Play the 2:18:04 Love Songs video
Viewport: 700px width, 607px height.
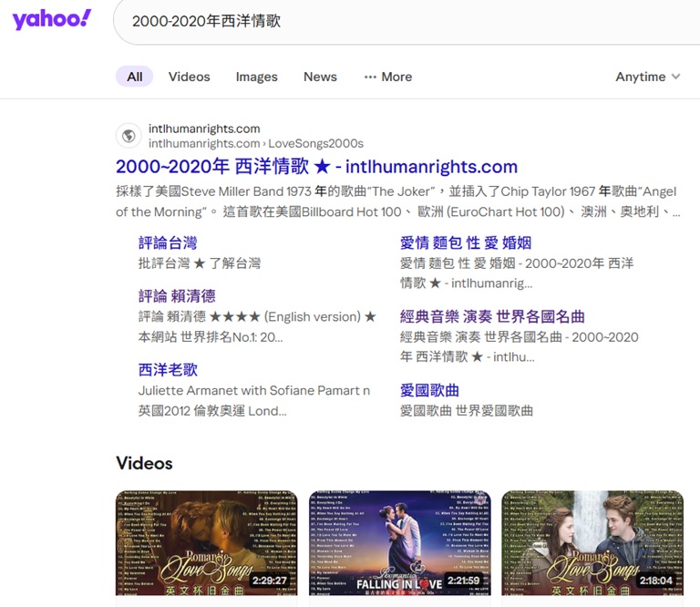point(592,543)
